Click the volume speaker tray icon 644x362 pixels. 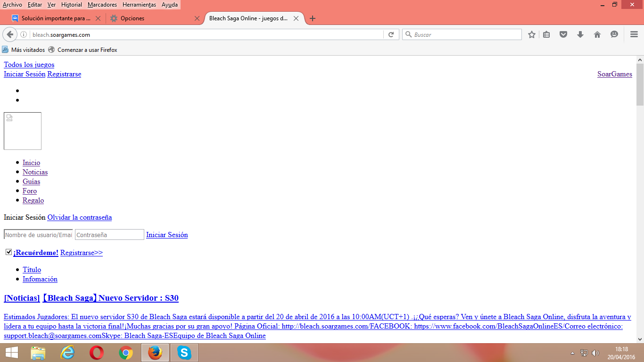595,353
